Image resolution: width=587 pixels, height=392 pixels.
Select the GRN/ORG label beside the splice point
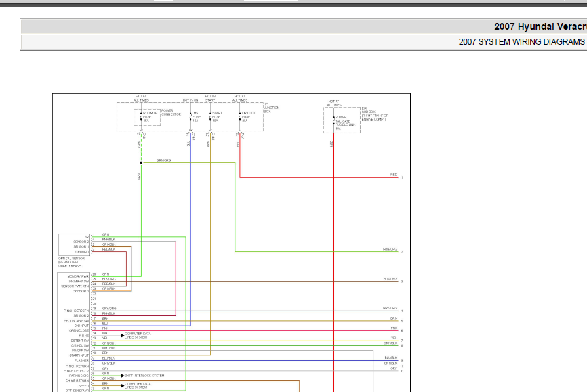tap(163, 160)
